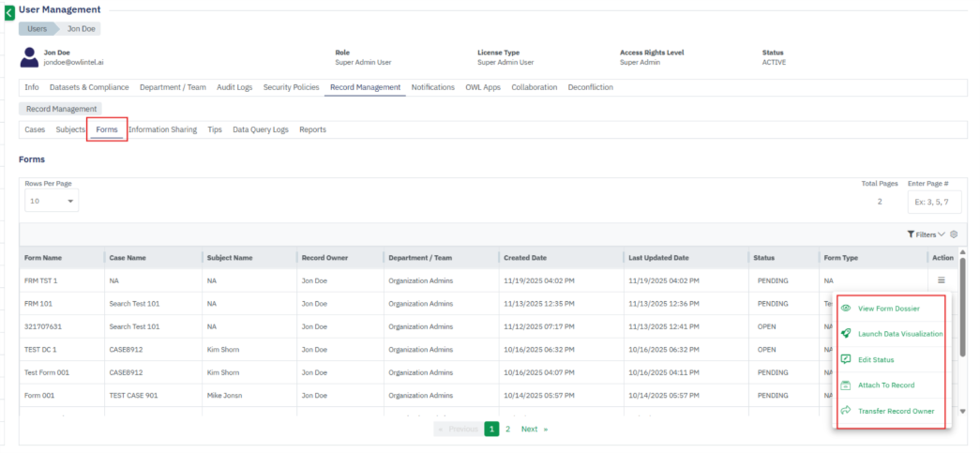Expand the Filters dropdown
The height and width of the screenshot is (453, 980).
tap(926, 234)
